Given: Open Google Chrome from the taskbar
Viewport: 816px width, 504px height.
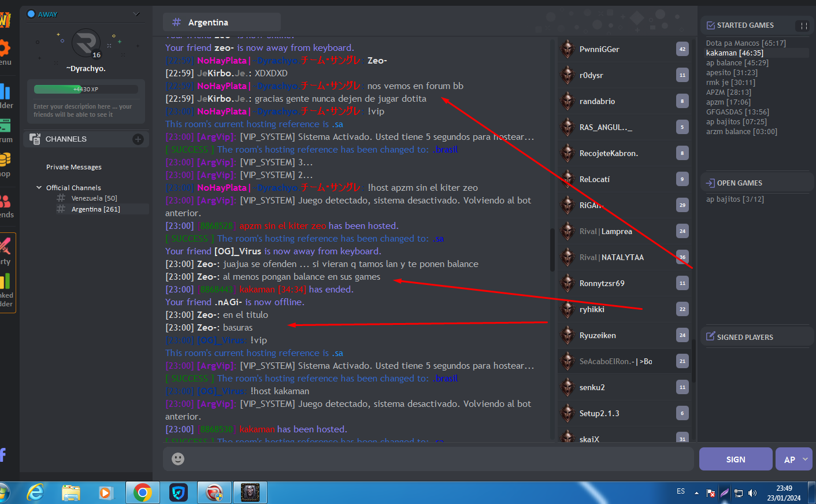Looking at the screenshot, I should click(x=143, y=492).
